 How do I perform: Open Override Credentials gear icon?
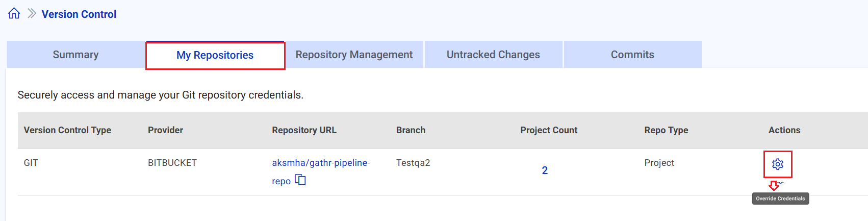click(777, 164)
